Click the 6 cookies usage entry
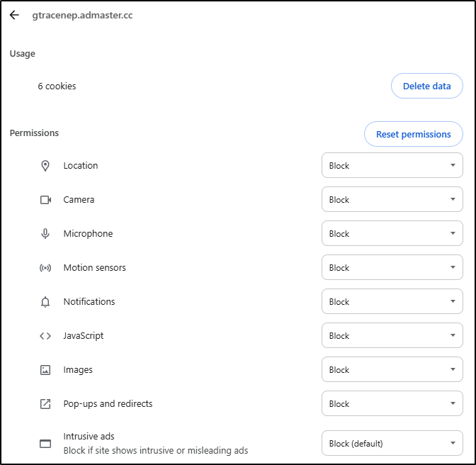The height and width of the screenshot is (465, 476). pyautogui.click(x=57, y=86)
